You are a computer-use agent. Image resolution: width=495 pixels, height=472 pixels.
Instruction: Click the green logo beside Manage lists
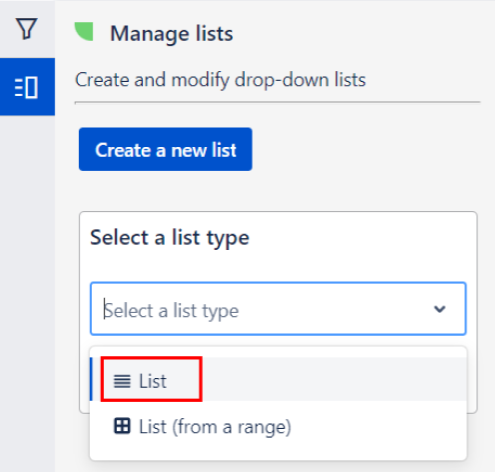[84, 32]
